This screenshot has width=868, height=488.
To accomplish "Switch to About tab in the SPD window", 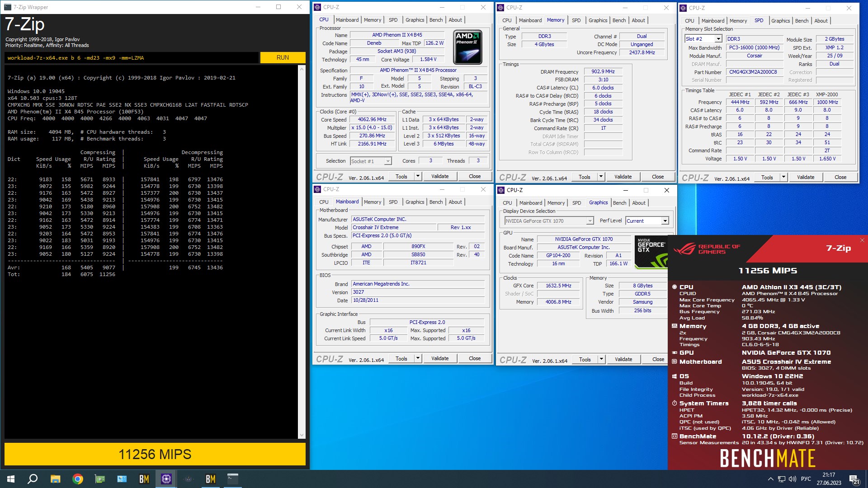I will [x=821, y=21].
